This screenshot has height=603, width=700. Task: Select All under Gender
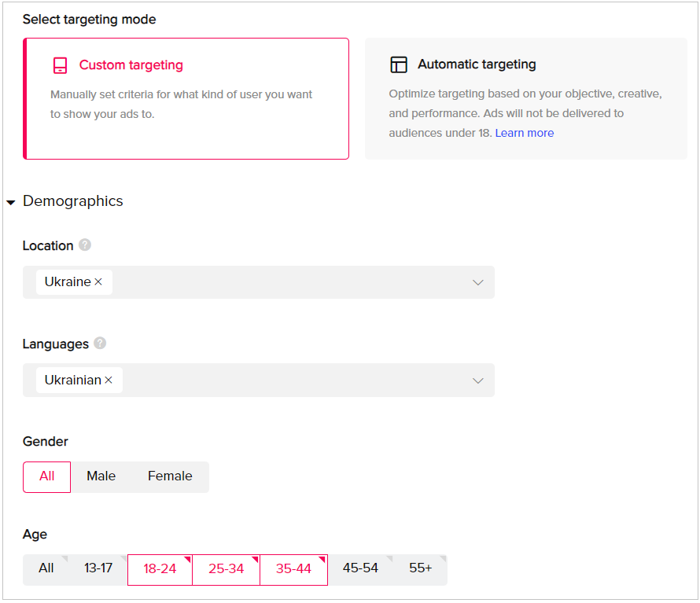point(47,476)
